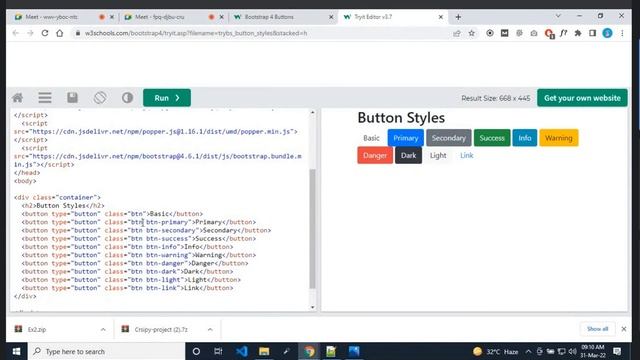Viewport: 640px width, 360px height.
Task: Click the btn-link code line
Action: [x=127, y=288]
